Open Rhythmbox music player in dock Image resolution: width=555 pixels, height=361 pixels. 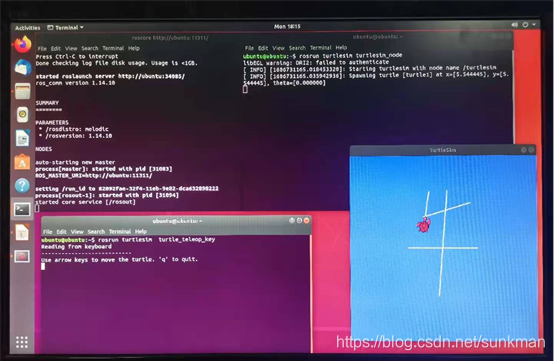coord(22,114)
